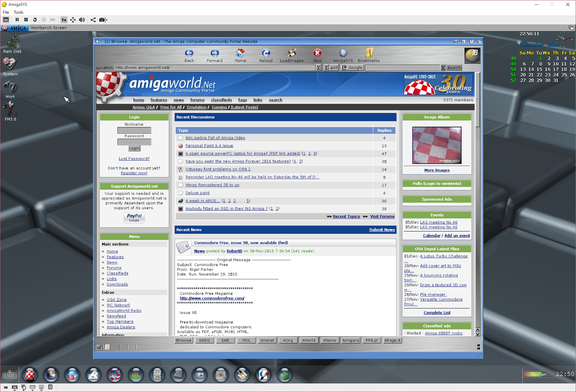The height and width of the screenshot is (392, 576).
Task: Open the mail envelope dock icon
Action: [x=93, y=375]
